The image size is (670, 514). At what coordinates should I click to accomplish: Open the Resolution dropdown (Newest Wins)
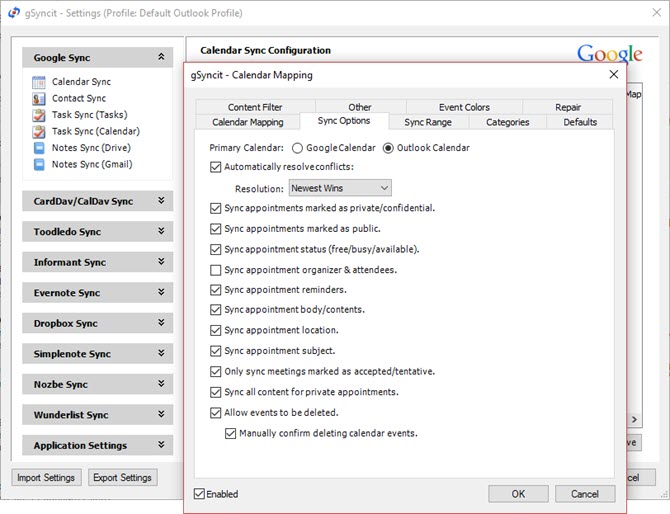pyautogui.click(x=340, y=188)
